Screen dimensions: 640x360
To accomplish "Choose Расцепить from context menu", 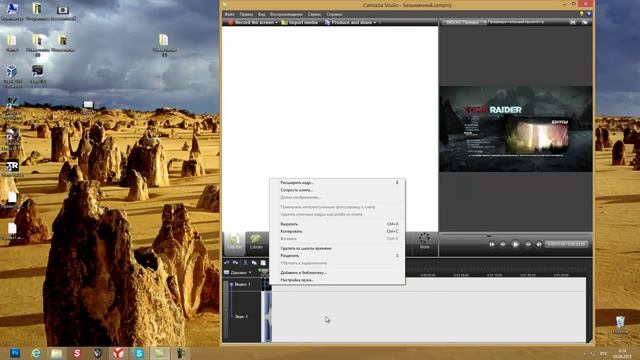I will tap(338, 256).
